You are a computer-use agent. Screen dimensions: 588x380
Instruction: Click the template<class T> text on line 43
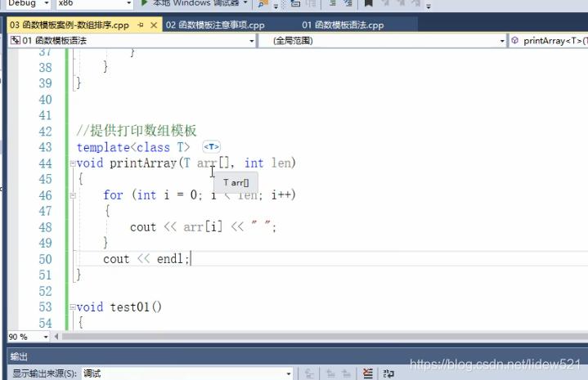point(133,147)
